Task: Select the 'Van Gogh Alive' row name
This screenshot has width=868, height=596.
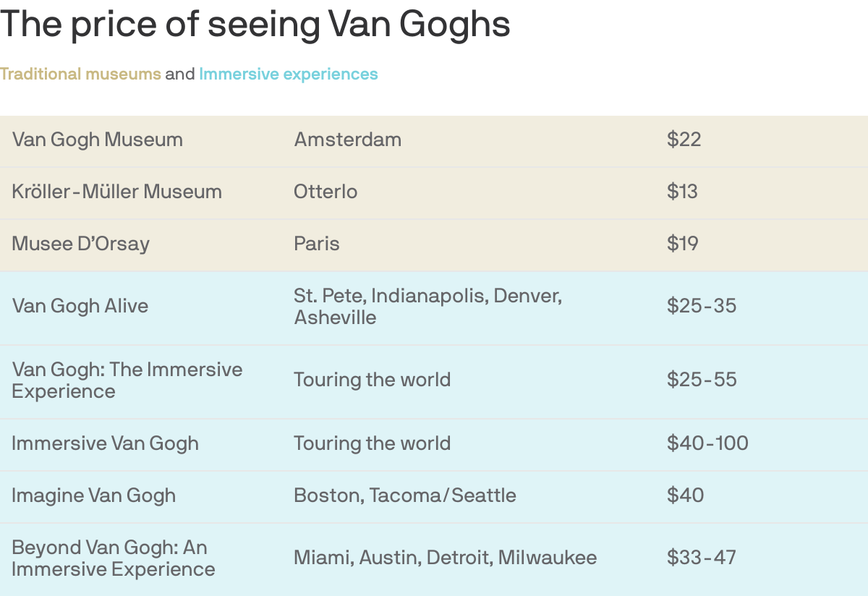Action: pyautogui.click(x=80, y=306)
